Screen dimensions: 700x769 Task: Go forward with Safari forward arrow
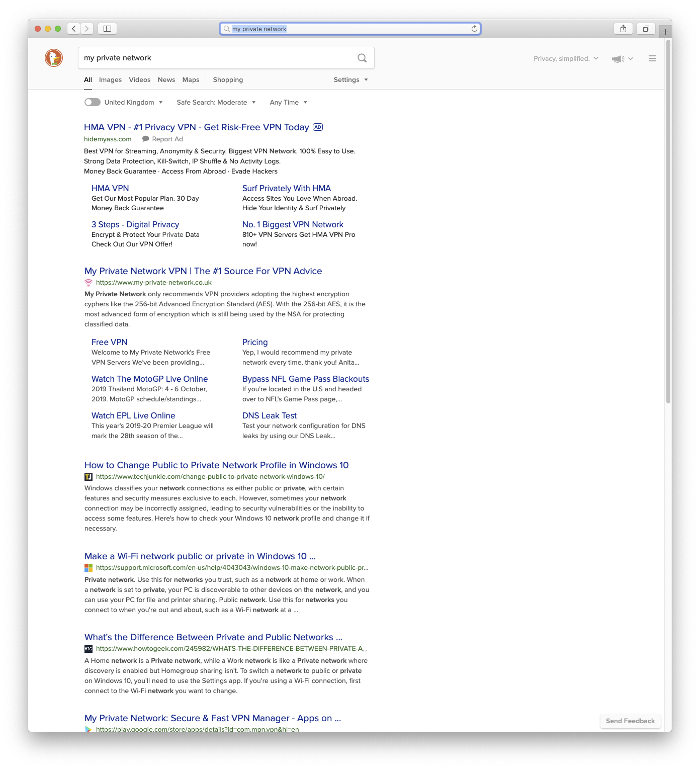[x=87, y=29]
